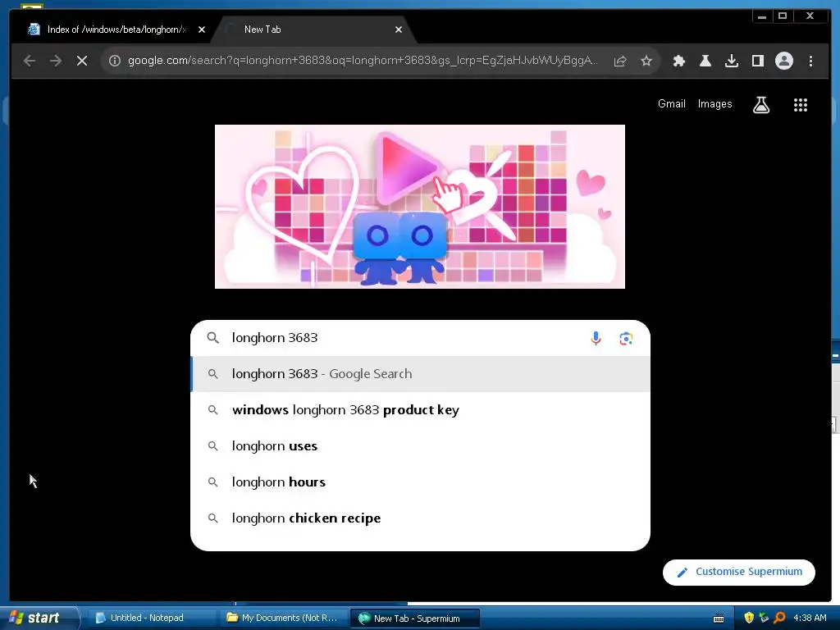Click New Tab - Supermium taskbar button

[414, 619]
